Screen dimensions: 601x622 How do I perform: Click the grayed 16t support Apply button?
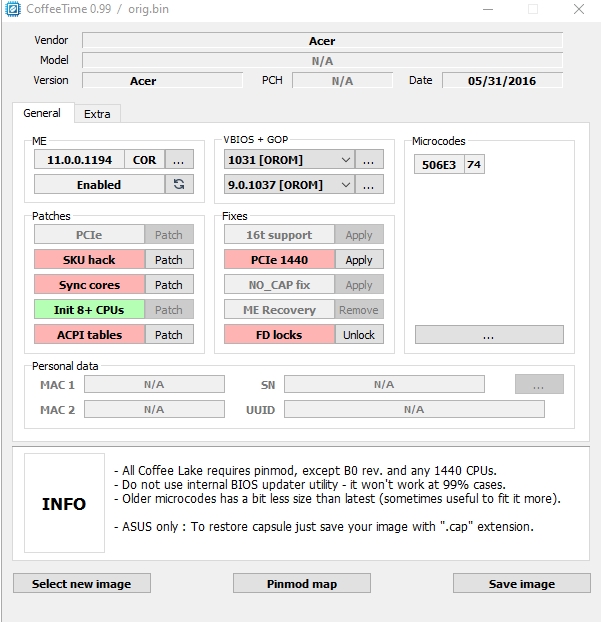359,234
